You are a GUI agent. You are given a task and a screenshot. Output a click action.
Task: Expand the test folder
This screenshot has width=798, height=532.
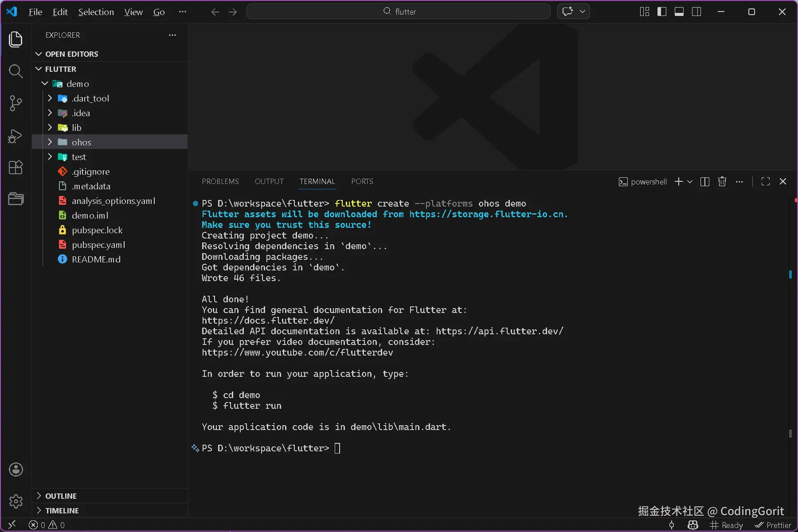point(111,157)
